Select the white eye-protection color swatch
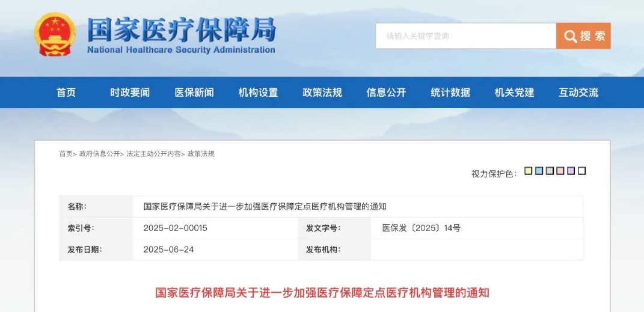The image size is (644, 312). click(x=581, y=171)
